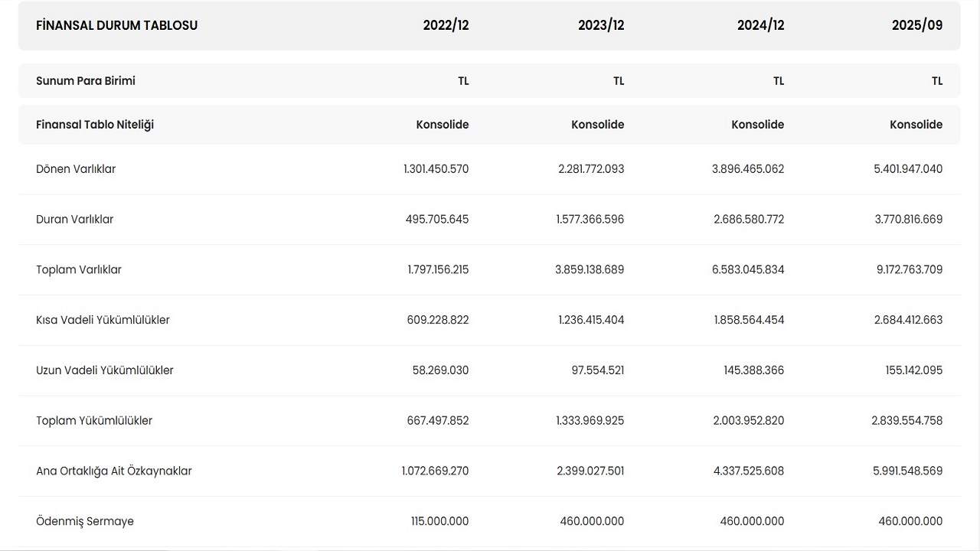Click the Dönen Varlıklar row label

pos(76,169)
